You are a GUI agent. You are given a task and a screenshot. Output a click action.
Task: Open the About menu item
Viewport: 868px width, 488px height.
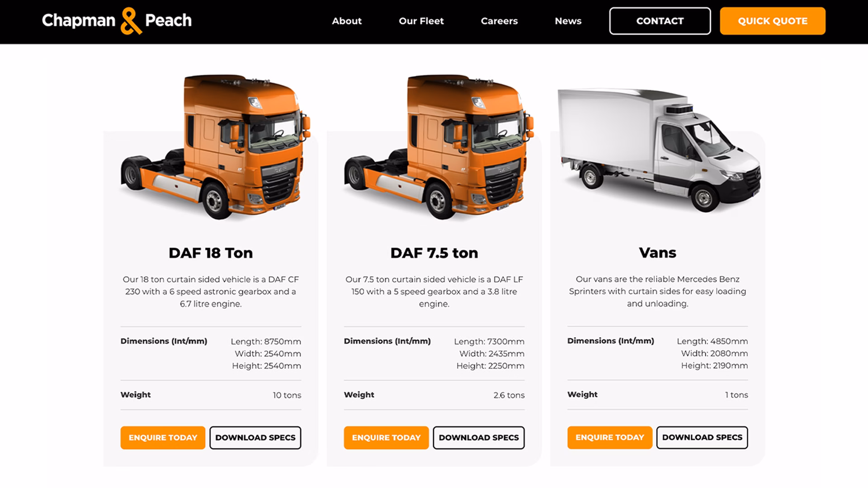[x=347, y=21]
